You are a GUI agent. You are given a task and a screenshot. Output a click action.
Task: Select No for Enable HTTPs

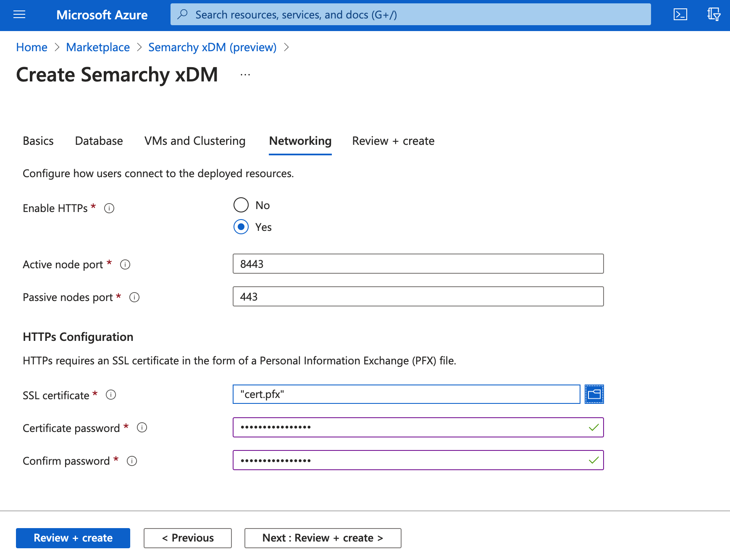[x=241, y=205]
